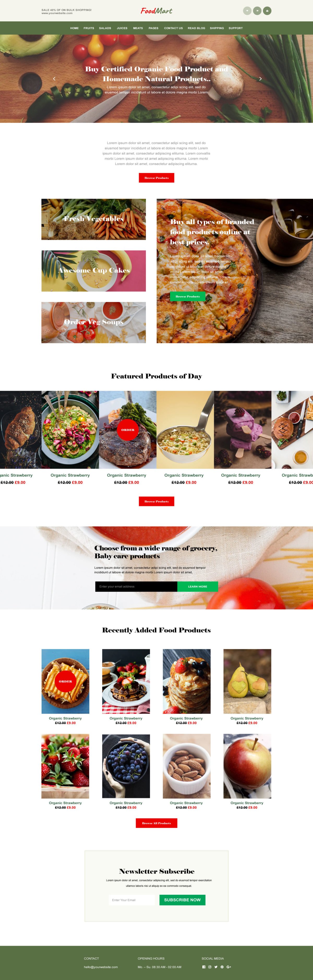Open READ BLOG in navigation
Image resolution: width=313 pixels, height=980 pixels.
(x=196, y=28)
